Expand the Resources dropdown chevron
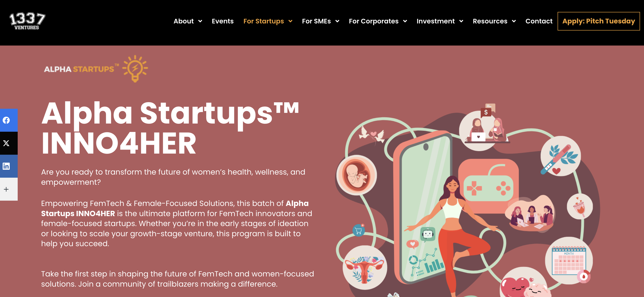 point(514,21)
